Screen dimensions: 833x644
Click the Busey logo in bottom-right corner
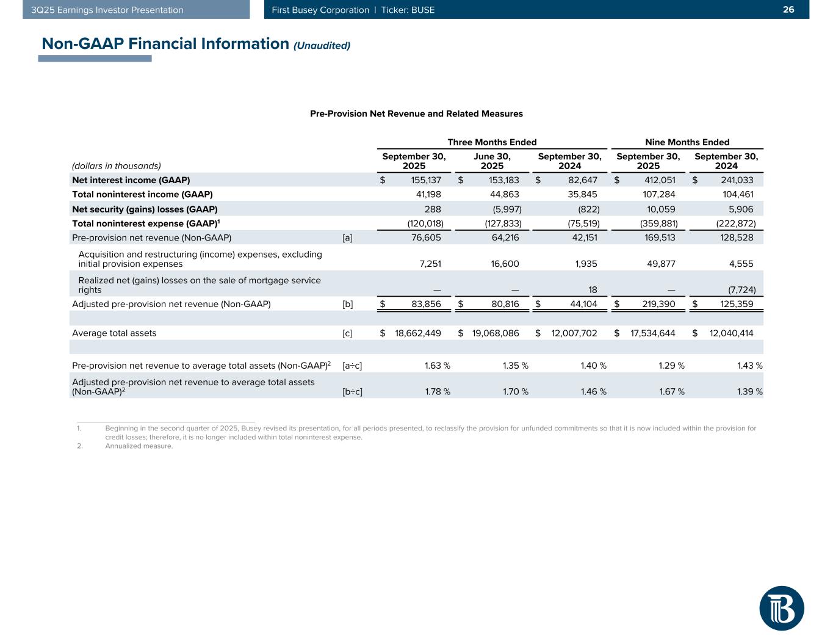tap(781, 608)
